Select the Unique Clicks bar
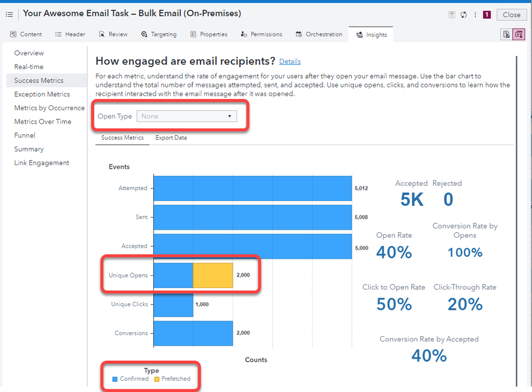The height and width of the screenshot is (392, 532). coord(174,305)
